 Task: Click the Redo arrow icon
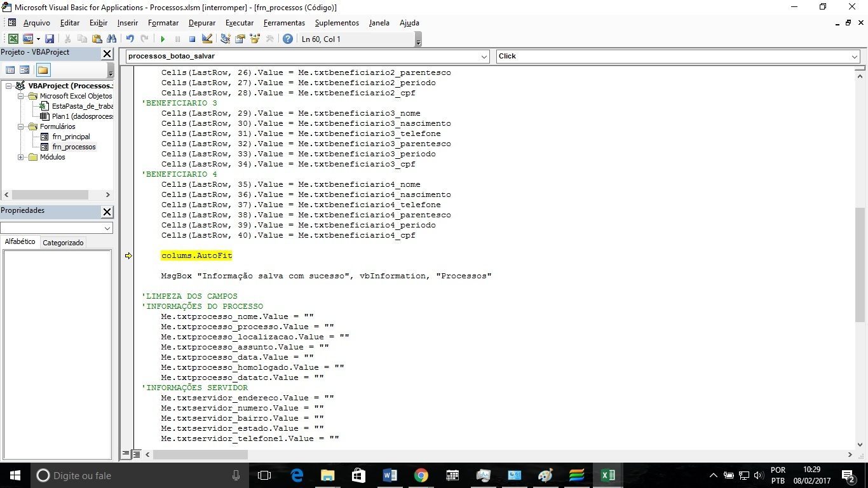pyautogui.click(x=145, y=39)
